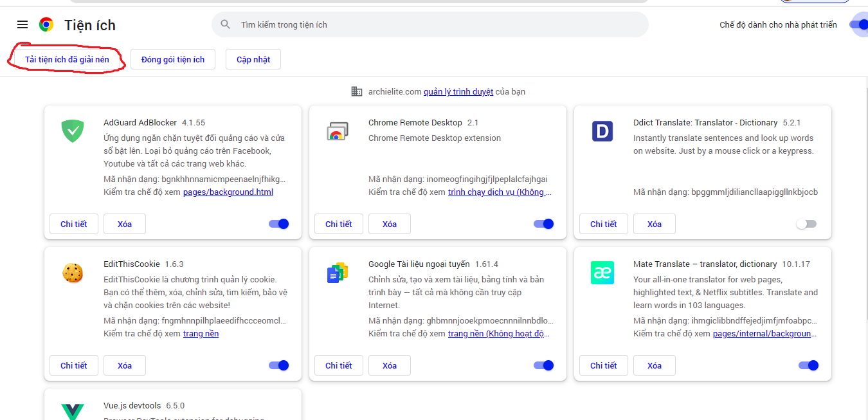The image size is (868, 420).
Task: Open Chi tiết for Google Tài liệu ngoại tuyến
Action: tap(339, 365)
